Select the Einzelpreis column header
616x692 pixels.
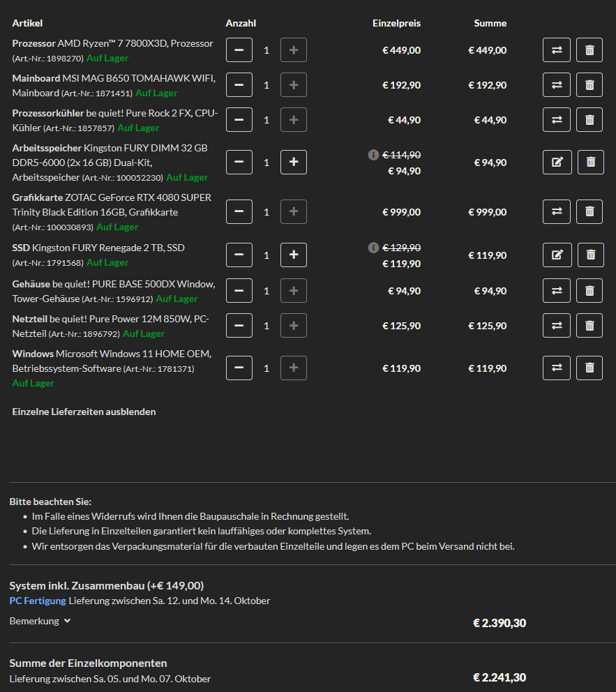[x=396, y=24]
